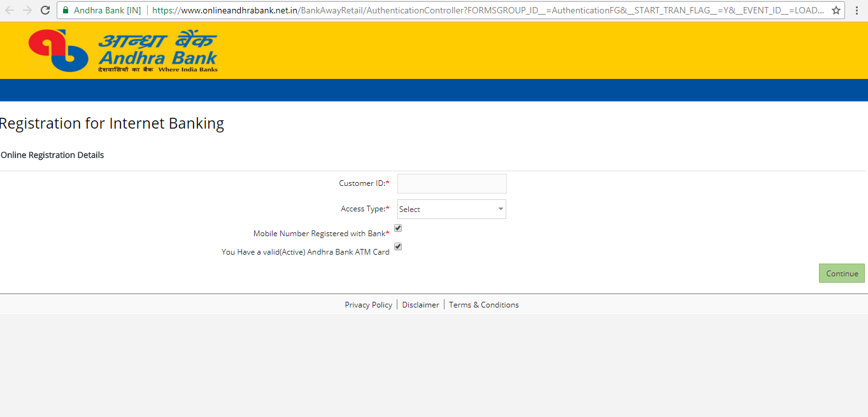Go back using the browser back arrow
868x417 pixels.
click(x=10, y=10)
